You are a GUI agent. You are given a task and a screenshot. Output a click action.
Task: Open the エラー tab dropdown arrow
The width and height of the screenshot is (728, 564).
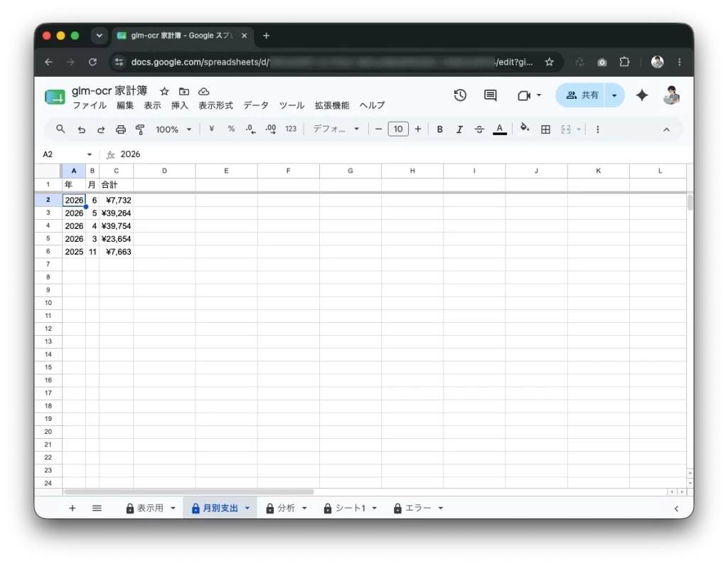(441, 509)
